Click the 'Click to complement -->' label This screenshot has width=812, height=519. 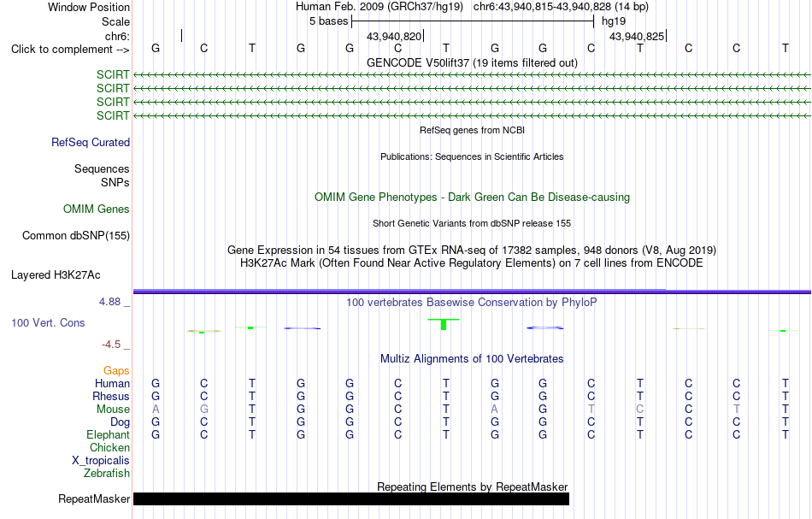pyautogui.click(x=70, y=50)
